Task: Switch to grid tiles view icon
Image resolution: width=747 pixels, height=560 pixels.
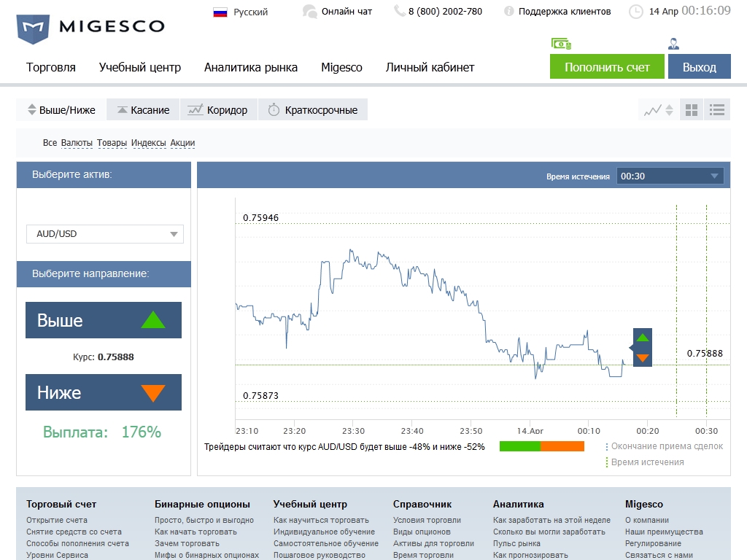Action: (692, 110)
